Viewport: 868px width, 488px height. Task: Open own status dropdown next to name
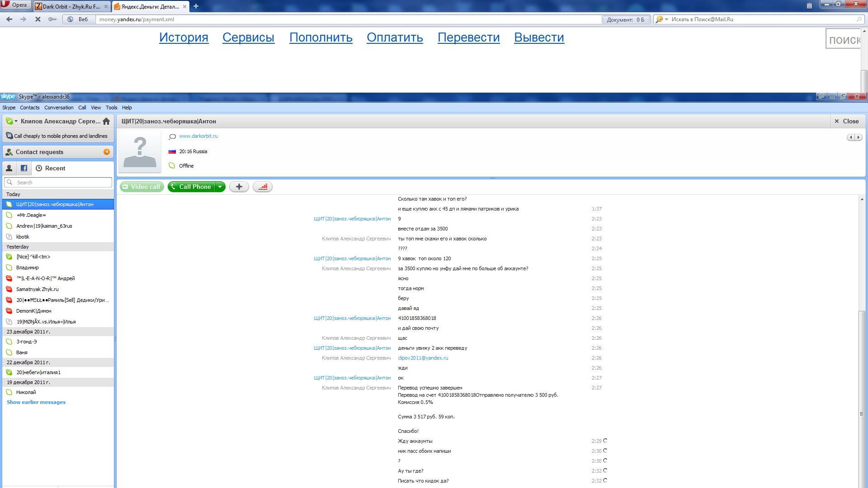click(x=16, y=121)
